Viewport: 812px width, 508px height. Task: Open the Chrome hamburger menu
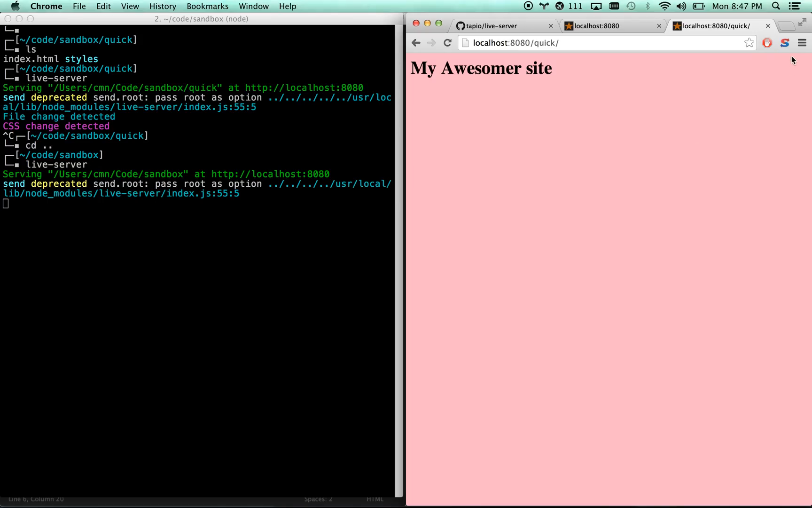[802, 43]
